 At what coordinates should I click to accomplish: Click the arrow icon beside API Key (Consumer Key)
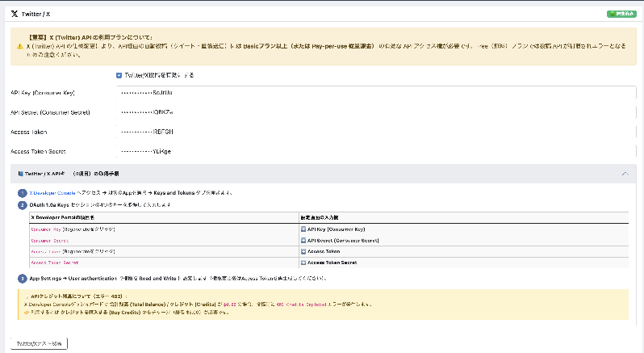click(x=303, y=229)
